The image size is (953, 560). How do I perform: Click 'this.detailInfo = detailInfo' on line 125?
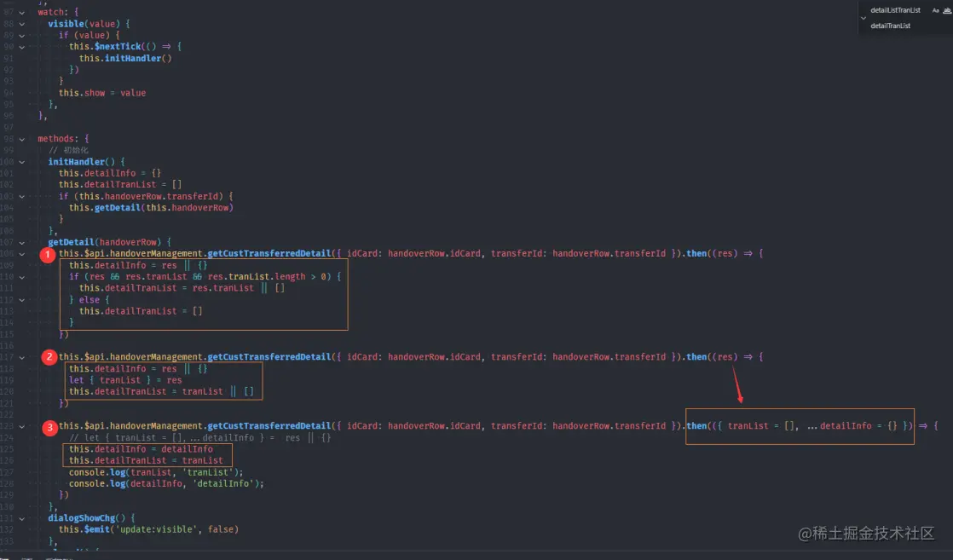tap(141, 448)
